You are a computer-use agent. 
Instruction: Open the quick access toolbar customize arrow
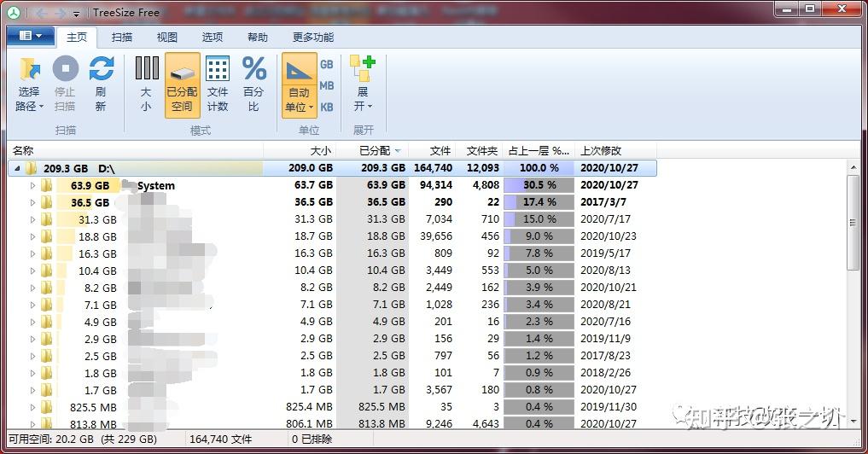pos(77,14)
